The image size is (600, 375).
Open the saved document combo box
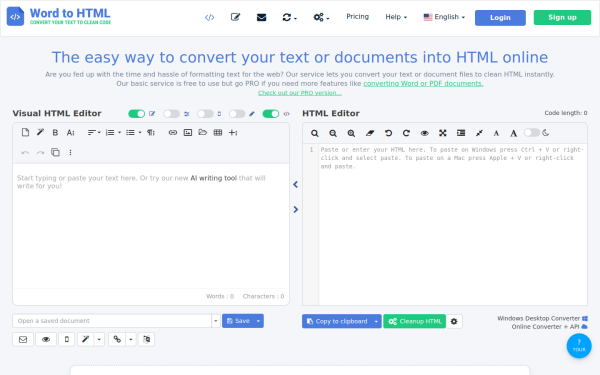point(116,321)
